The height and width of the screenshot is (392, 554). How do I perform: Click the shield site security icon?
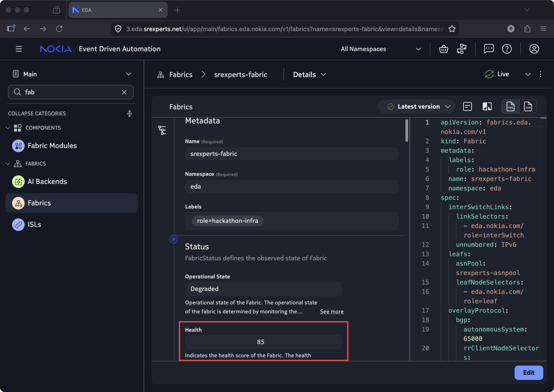coord(118,29)
